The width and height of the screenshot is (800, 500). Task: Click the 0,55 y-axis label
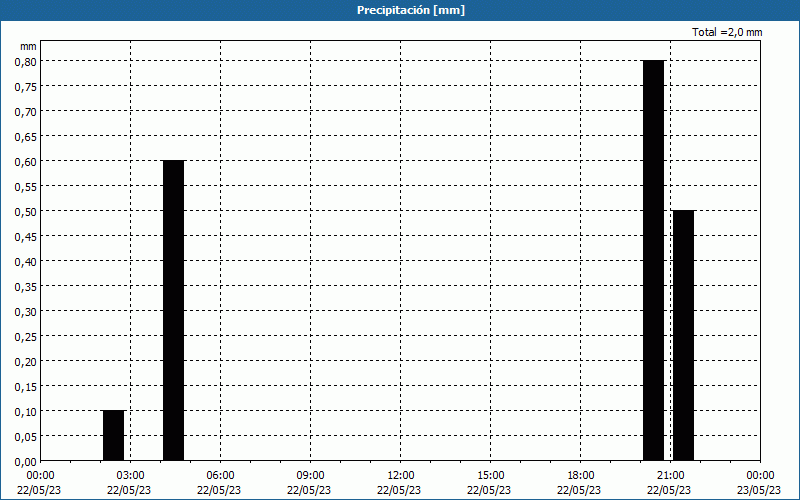pyautogui.click(x=26, y=187)
